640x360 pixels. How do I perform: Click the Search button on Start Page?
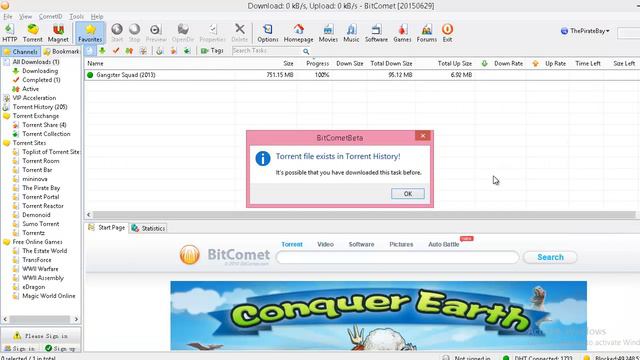point(550,257)
